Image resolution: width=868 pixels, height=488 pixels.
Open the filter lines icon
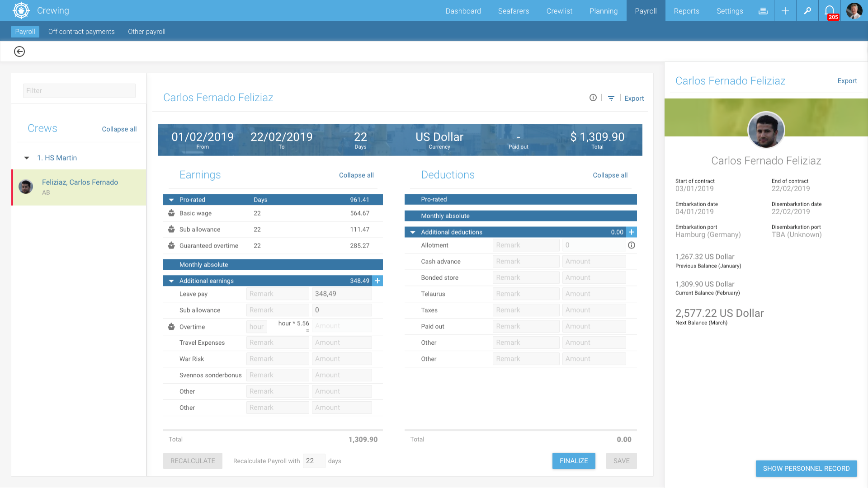[611, 98]
